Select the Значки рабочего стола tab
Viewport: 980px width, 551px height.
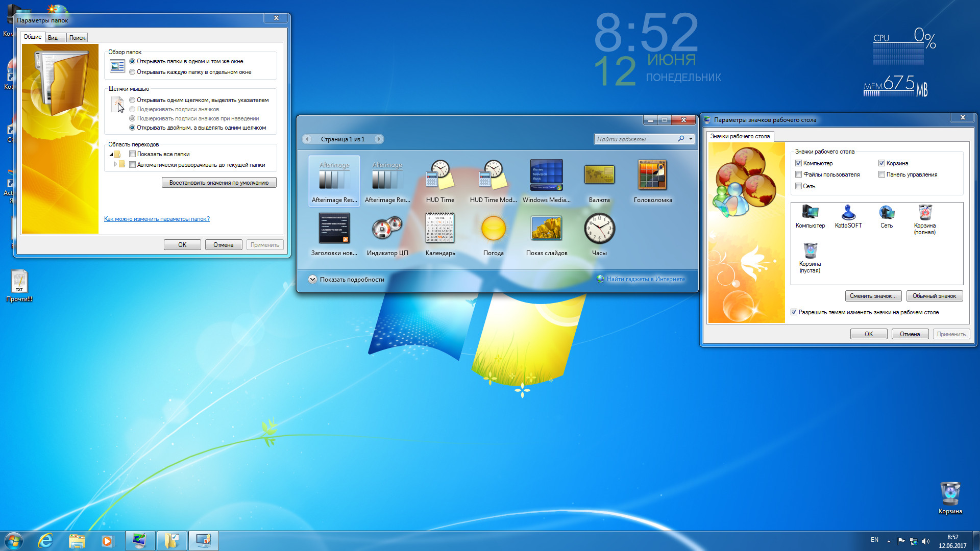(740, 136)
